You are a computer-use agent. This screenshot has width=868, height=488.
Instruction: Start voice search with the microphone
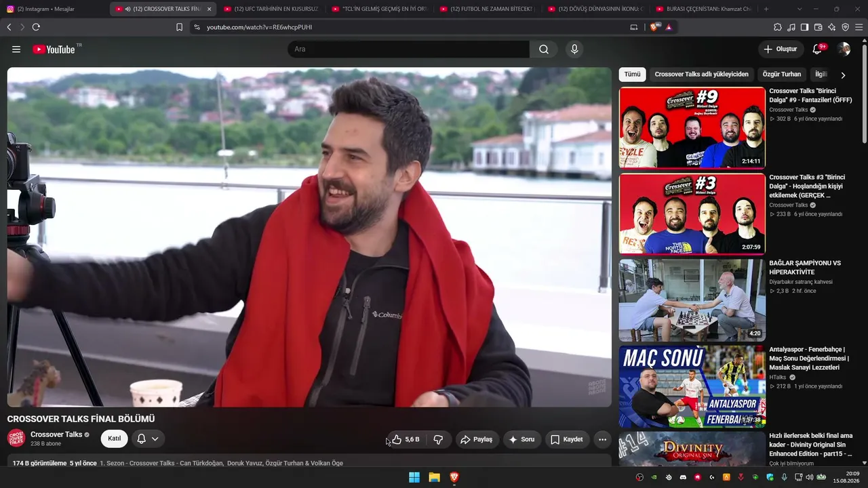click(x=574, y=49)
